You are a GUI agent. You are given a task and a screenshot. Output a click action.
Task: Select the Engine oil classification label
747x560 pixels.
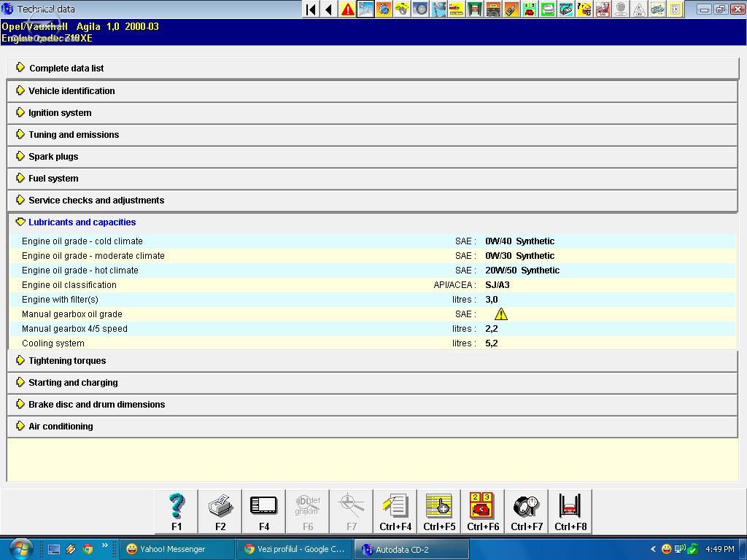point(69,285)
